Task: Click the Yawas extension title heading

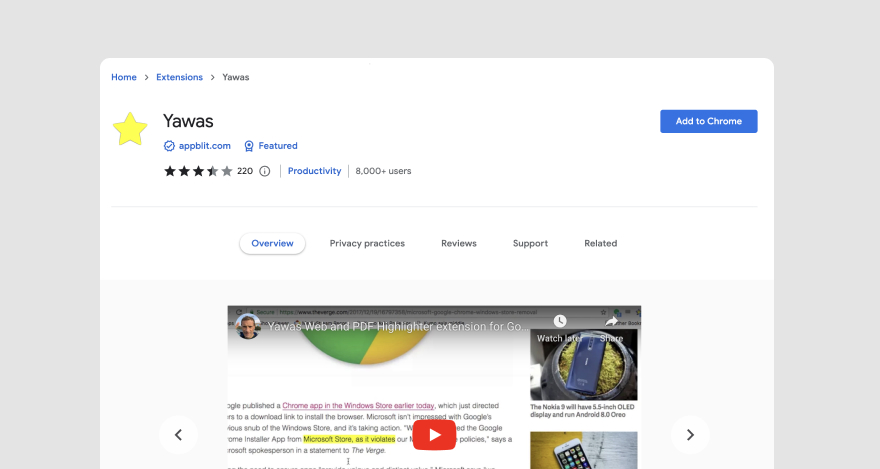Action: point(188,121)
